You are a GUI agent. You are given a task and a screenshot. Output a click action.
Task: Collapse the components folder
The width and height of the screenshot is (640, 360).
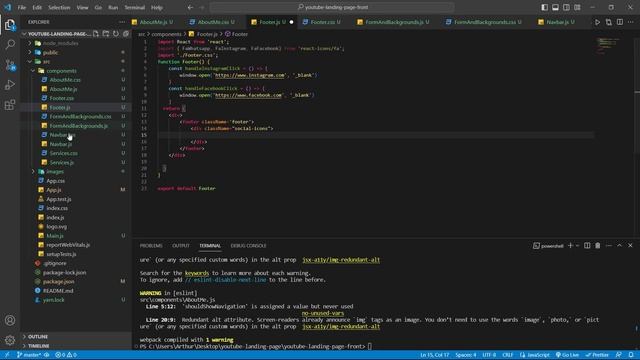tap(33, 71)
